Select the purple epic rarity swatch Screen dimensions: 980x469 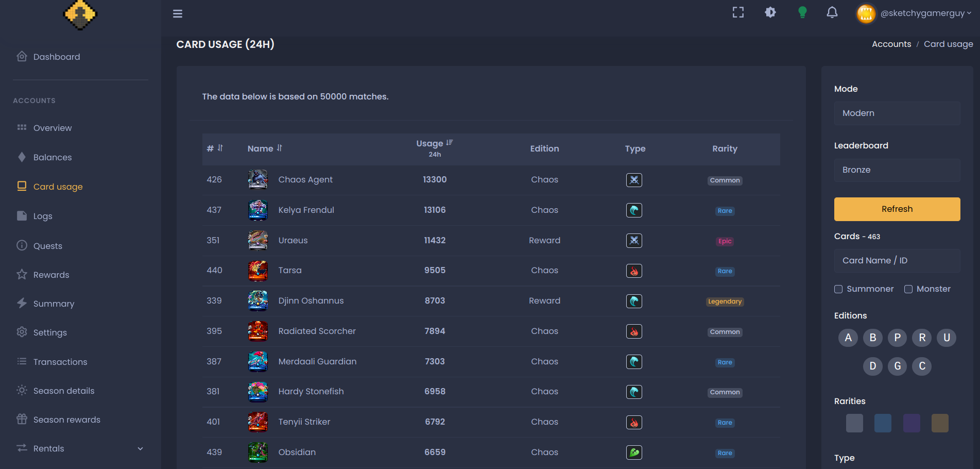point(912,423)
